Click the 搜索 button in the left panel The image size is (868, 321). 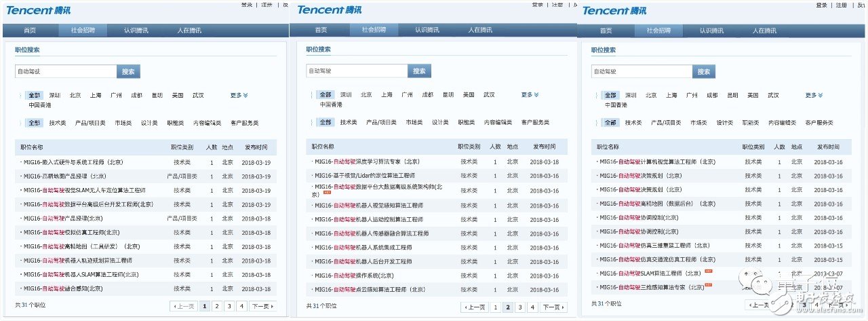click(129, 71)
